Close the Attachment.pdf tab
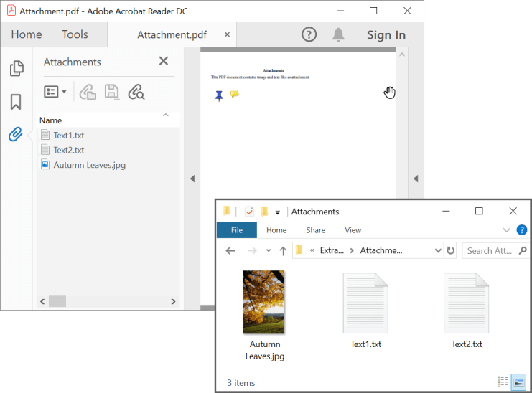The height and width of the screenshot is (393, 532). point(228,34)
